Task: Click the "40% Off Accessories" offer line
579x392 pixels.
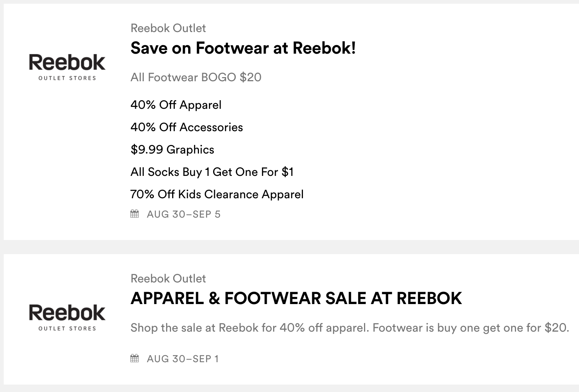Action: pos(187,127)
